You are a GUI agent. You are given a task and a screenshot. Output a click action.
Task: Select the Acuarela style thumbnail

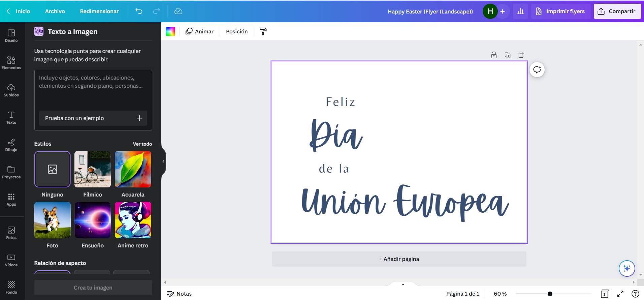pos(133,169)
